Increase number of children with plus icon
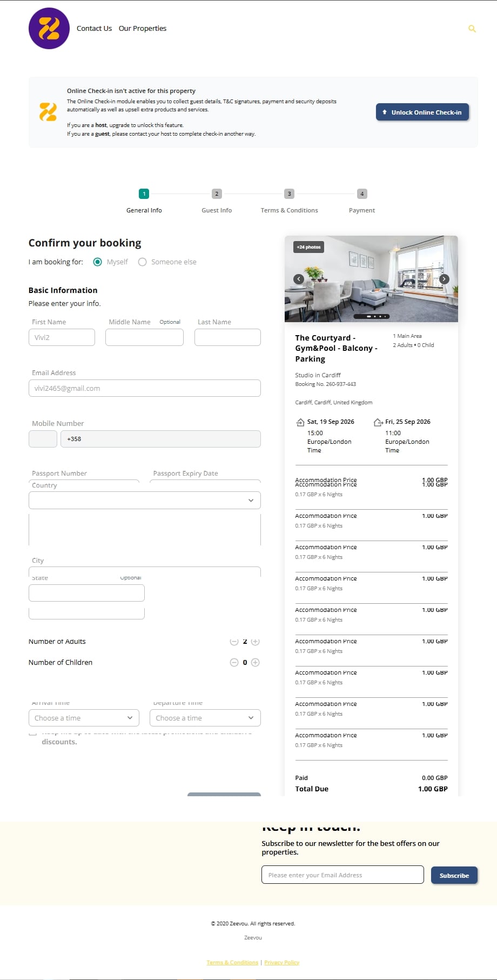The image size is (497, 980). click(256, 662)
